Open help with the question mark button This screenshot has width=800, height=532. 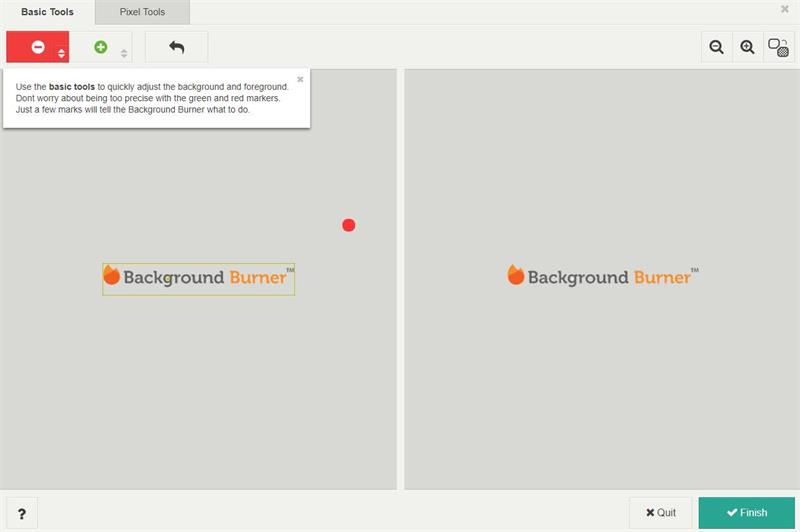pos(22,513)
